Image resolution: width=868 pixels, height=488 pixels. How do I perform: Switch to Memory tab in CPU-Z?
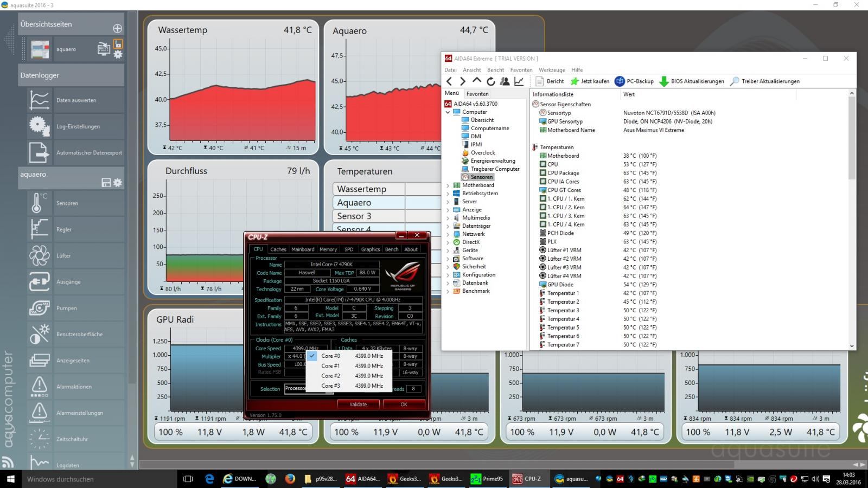[x=328, y=249]
